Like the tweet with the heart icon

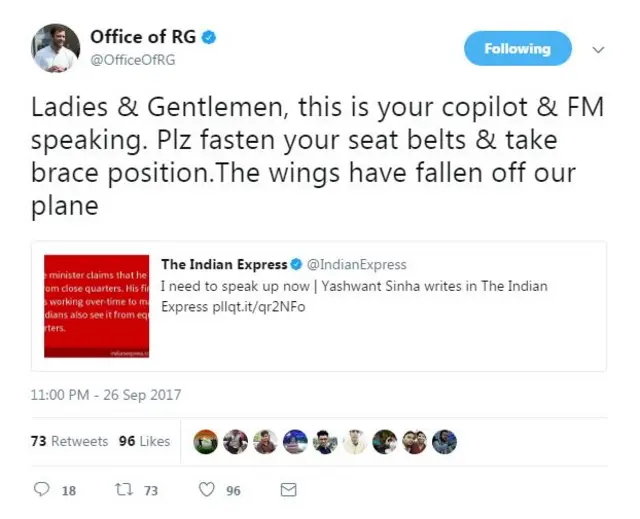(x=206, y=490)
